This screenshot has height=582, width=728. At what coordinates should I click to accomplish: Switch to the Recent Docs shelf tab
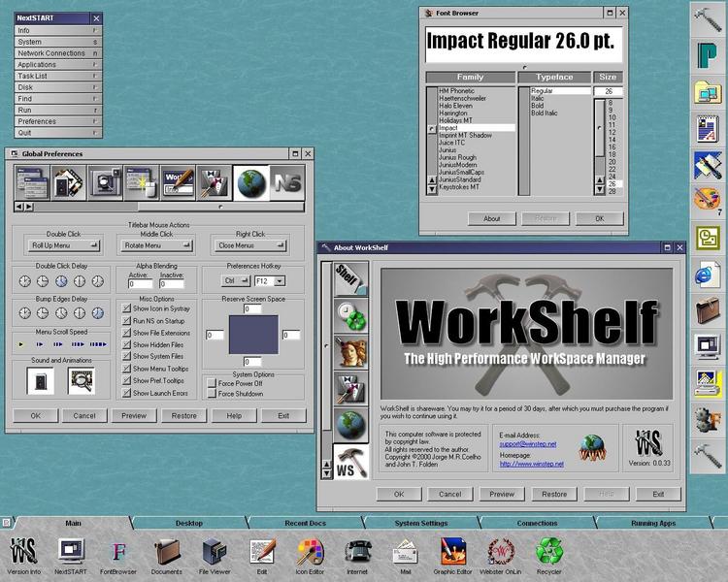click(x=305, y=523)
